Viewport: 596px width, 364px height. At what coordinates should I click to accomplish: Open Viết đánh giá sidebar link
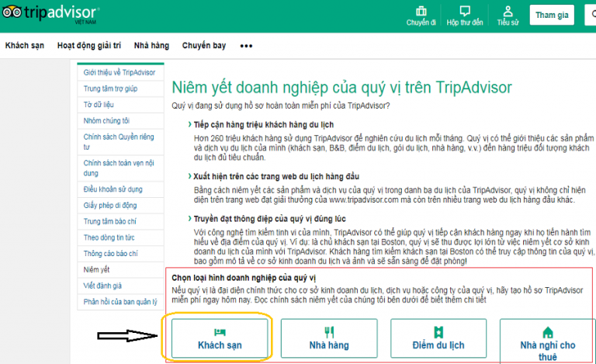click(102, 286)
